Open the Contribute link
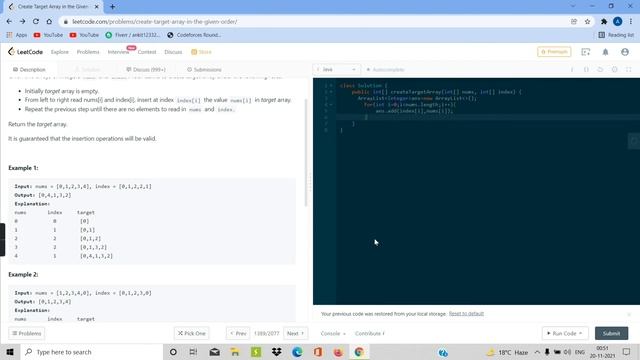Image resolution: width=640 pixels, height=360 pixels. [x=369, y=333]
